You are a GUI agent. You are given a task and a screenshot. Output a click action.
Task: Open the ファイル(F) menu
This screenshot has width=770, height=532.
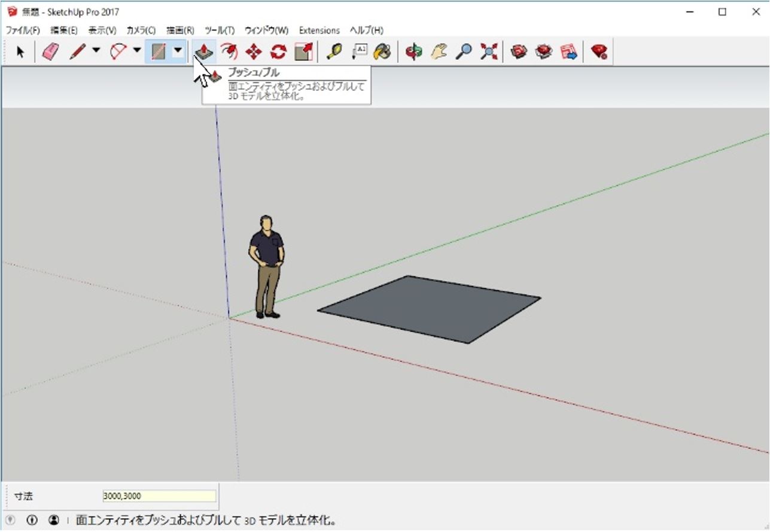click(23, 30)
